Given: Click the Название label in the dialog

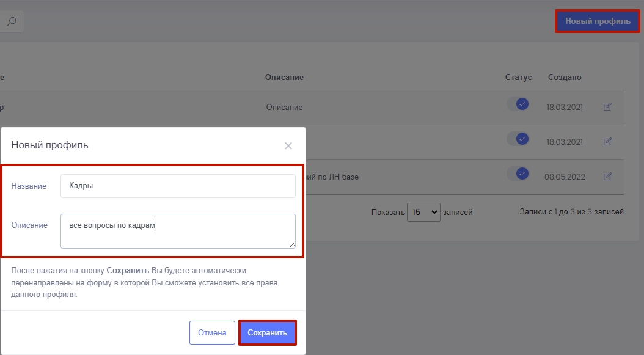Looking at the screenshot, I should tap(29, 186).
